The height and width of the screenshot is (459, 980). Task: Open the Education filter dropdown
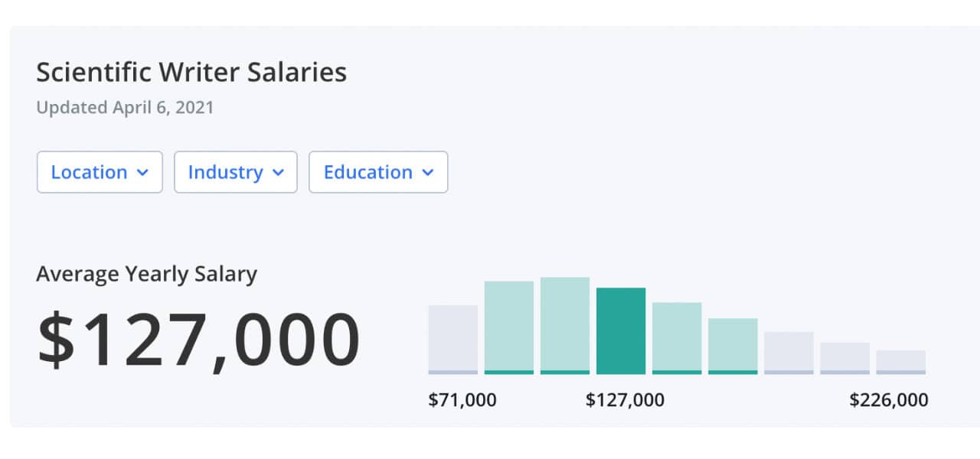click(x=377, y=172)
